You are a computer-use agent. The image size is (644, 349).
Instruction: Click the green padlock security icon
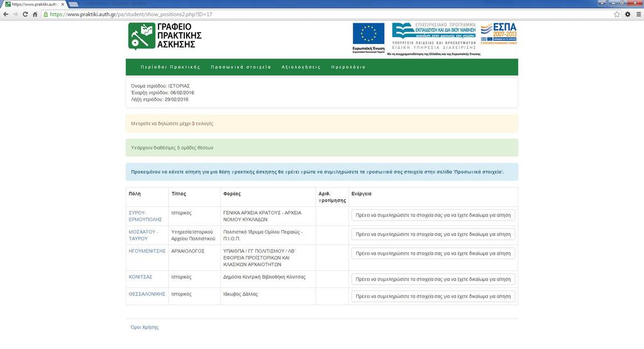pos(45,14)
